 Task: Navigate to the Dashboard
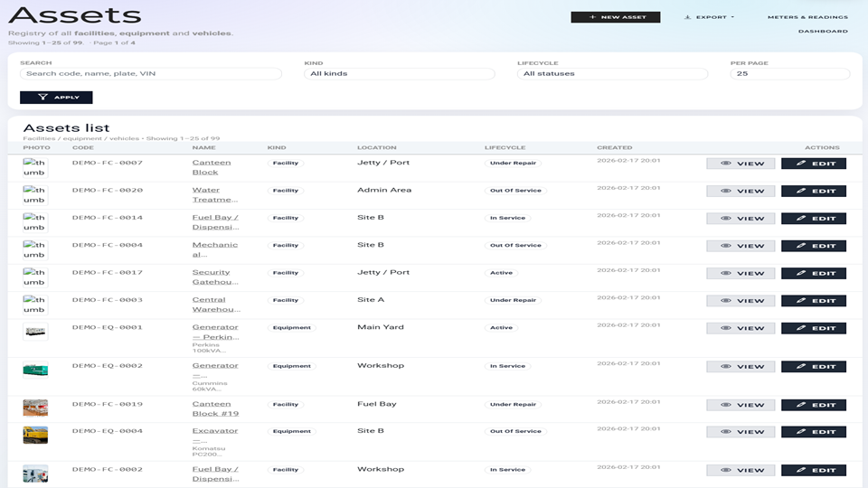[823, 32]
